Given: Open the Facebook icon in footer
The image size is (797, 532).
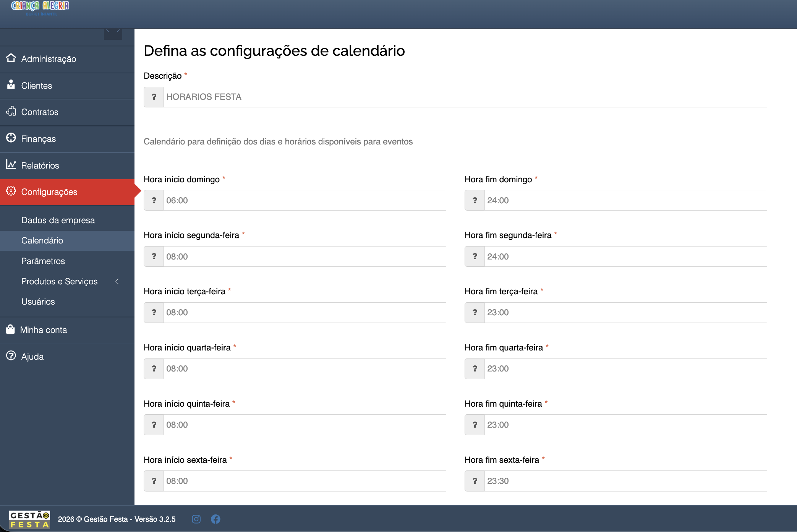Looking at the screenshot, I should (x=215, y=519).
